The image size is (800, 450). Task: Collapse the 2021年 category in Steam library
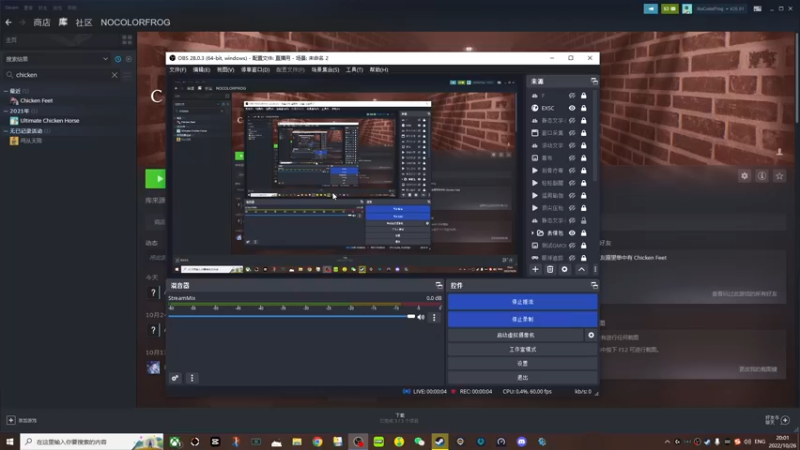[6, 111]
